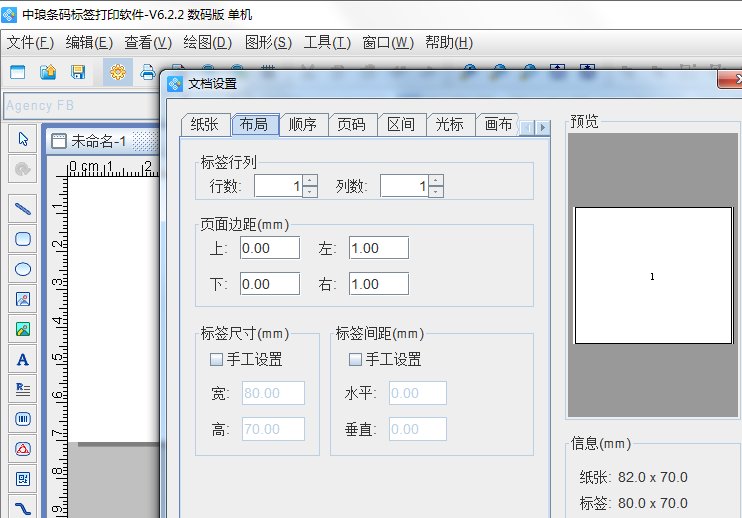742x518 pixels.
Task: Increase the row count spinner
Action: coord(310,180)
